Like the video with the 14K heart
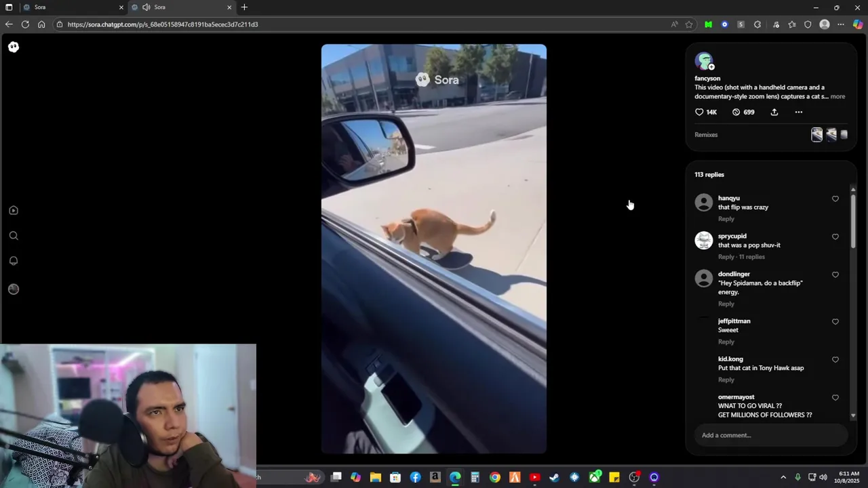Screen dimensions: 868x488 point(699,112)
